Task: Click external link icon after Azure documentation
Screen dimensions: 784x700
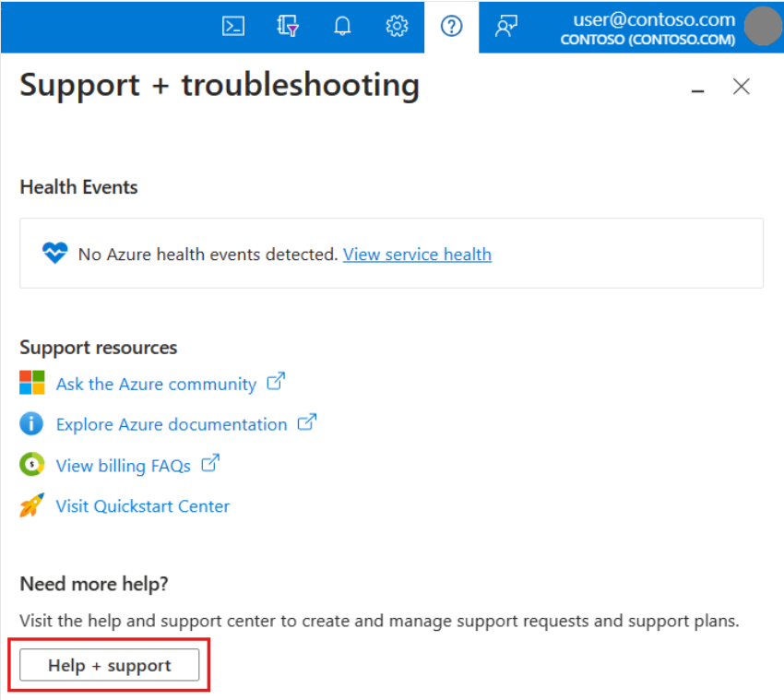Action: pos(307,422)
